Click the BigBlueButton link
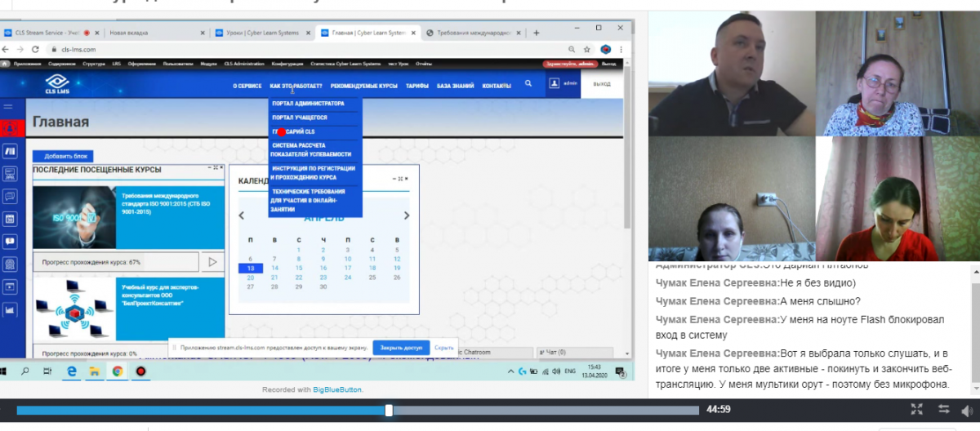 point(337,389)
